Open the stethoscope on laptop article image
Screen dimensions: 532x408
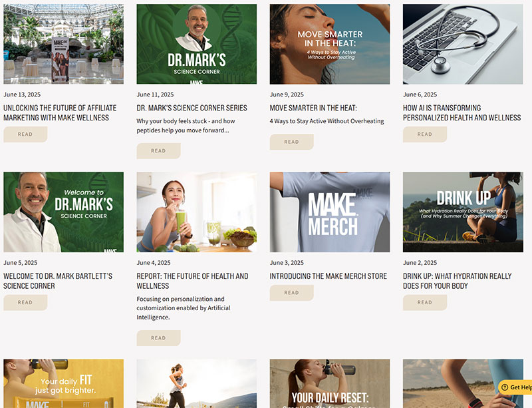(463, 44)
